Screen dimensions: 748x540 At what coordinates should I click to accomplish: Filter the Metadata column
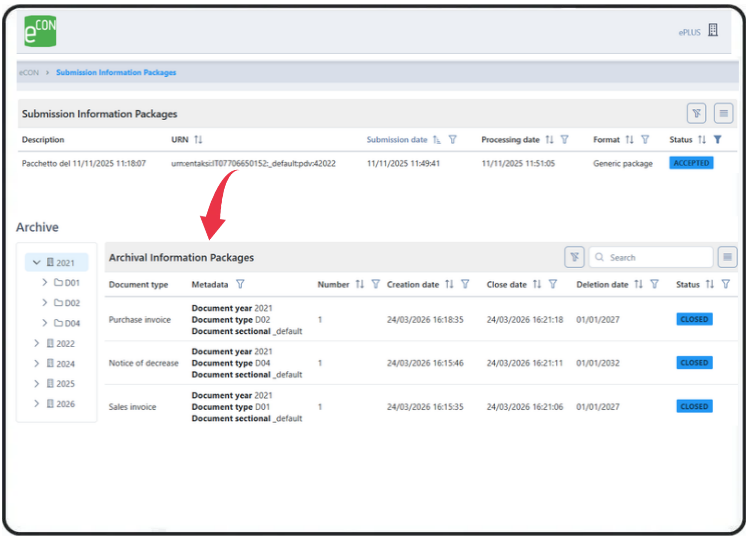240,285
